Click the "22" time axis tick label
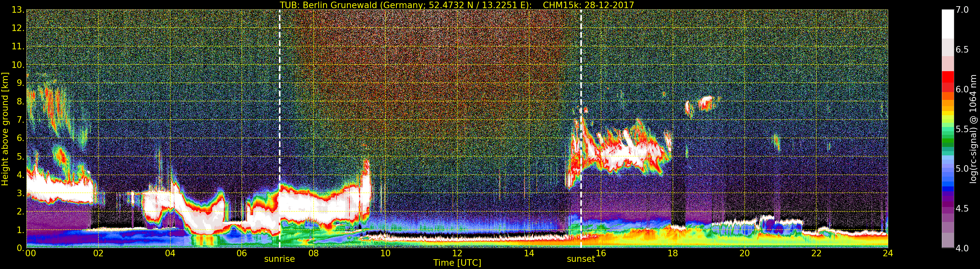Viewport: 980px width, 269px height. click(x=816, y=253)
